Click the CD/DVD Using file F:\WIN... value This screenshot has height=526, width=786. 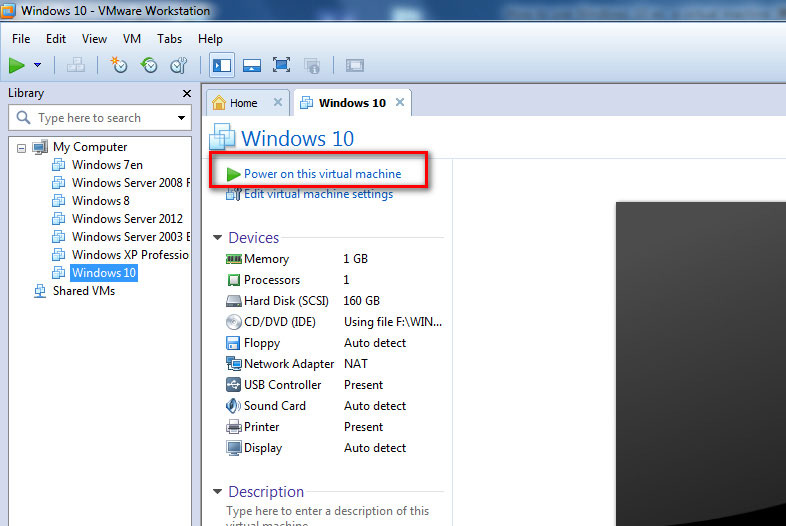393,322
